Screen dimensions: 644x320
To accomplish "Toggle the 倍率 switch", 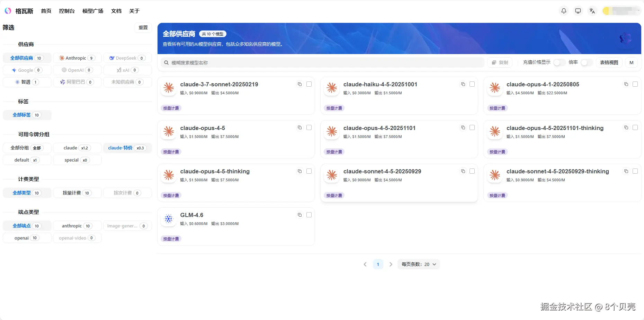I will (587, 62).
